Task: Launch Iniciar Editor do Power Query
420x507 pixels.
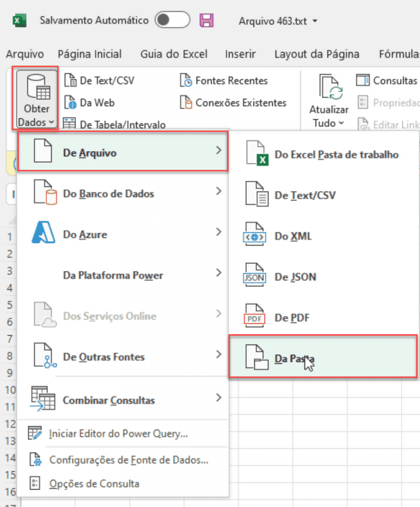Action: [117, 432]
